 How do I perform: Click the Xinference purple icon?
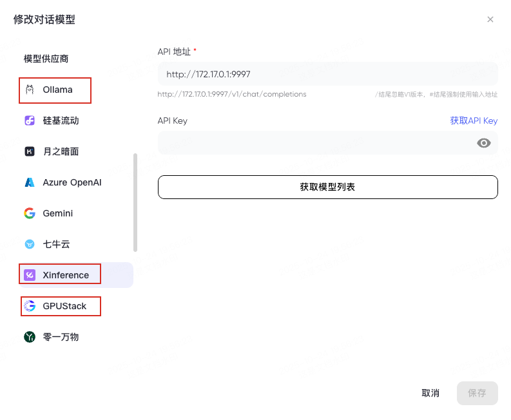coord(30,275)
